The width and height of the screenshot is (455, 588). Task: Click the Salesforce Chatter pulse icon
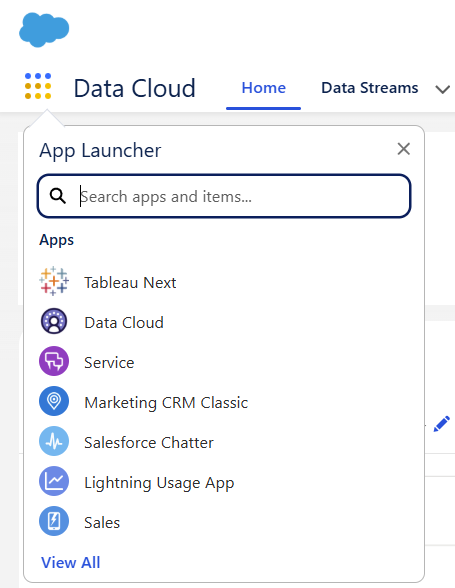(54, 441)
